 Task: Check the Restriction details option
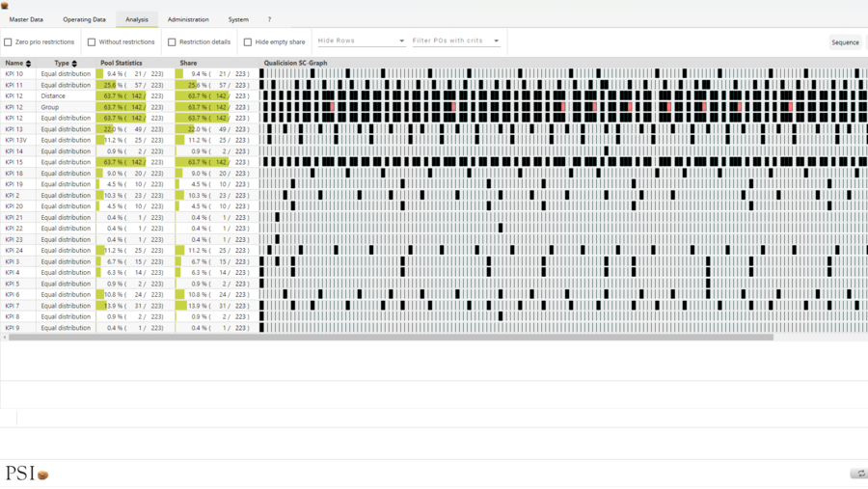pyautogui.click(x=172, y=42)
